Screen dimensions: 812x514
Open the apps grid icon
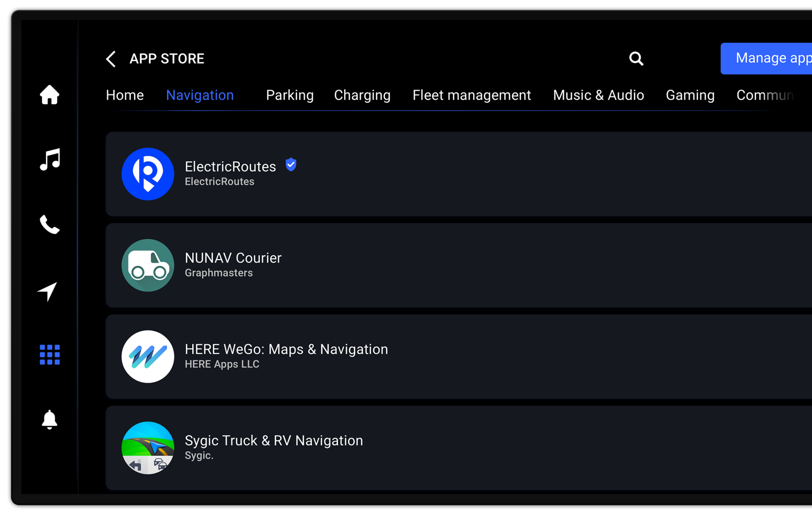pyautogui.click(x=50, y=355)
